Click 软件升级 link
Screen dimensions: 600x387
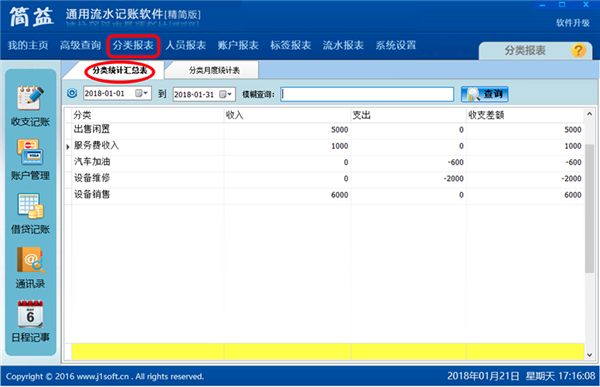[x=572, y=23]
